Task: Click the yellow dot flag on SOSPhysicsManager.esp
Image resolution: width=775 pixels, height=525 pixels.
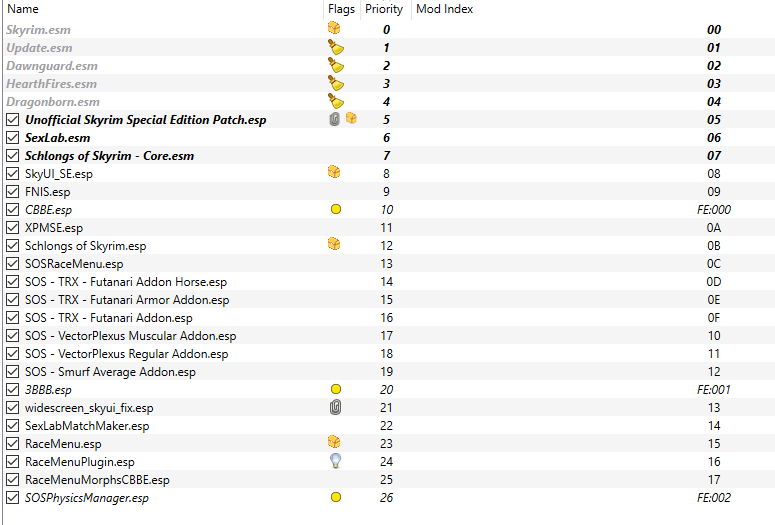Action: click(x=336, y=497)
